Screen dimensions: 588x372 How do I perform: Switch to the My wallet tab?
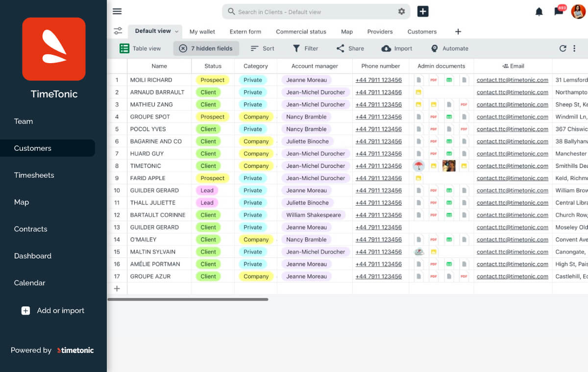202,31
